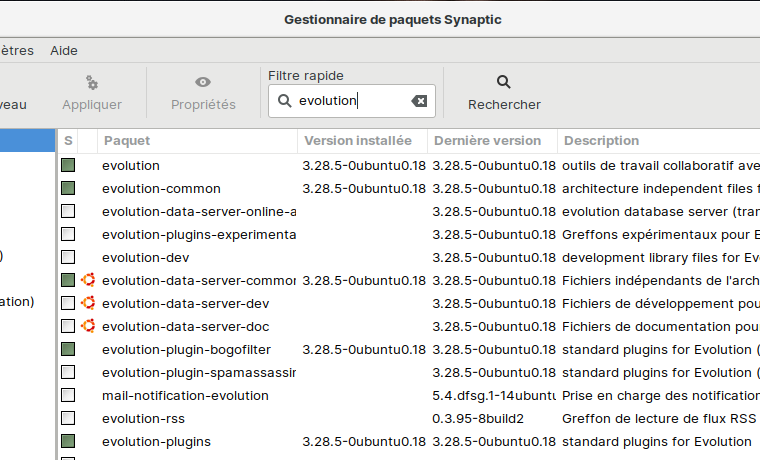The width and height of the screenshot is (760, 460).
Task: Sort by the Version installée column header
Action: pos(358,141)
